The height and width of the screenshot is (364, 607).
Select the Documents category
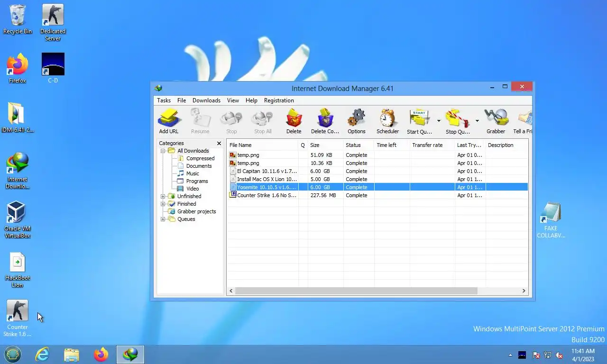point(199,166)
